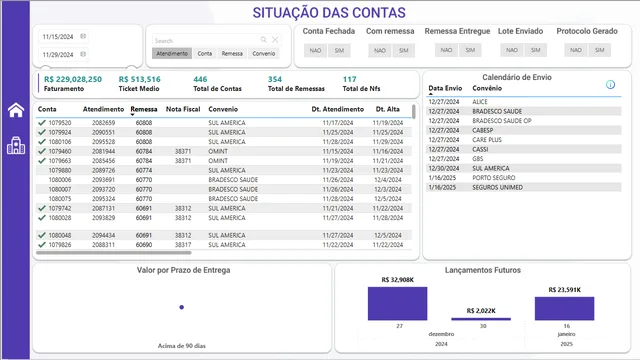
Task: Click the horizontal scrollbar of accounts table
Action: [x=113, y=253]
